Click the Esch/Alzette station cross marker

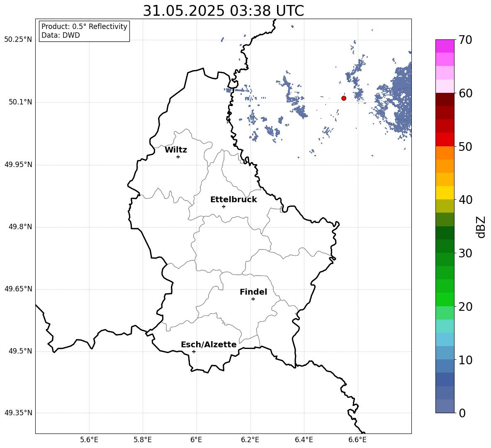click(x=194, y=351)
